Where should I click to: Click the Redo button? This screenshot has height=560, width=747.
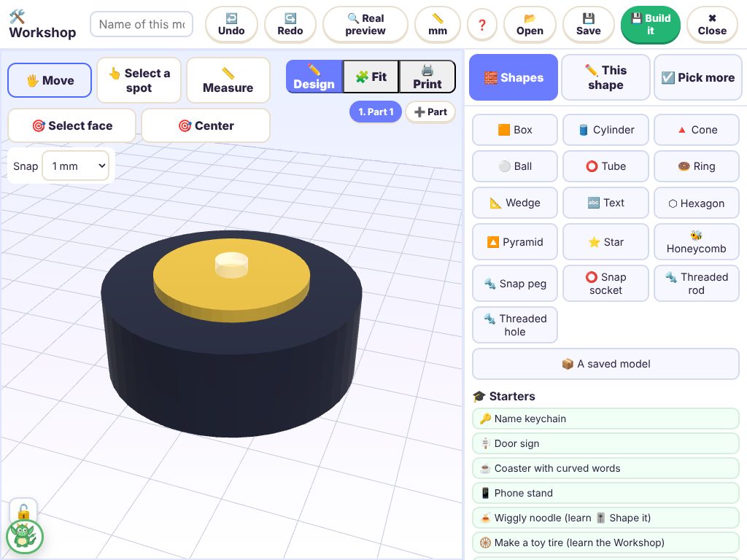coord(290,24)
